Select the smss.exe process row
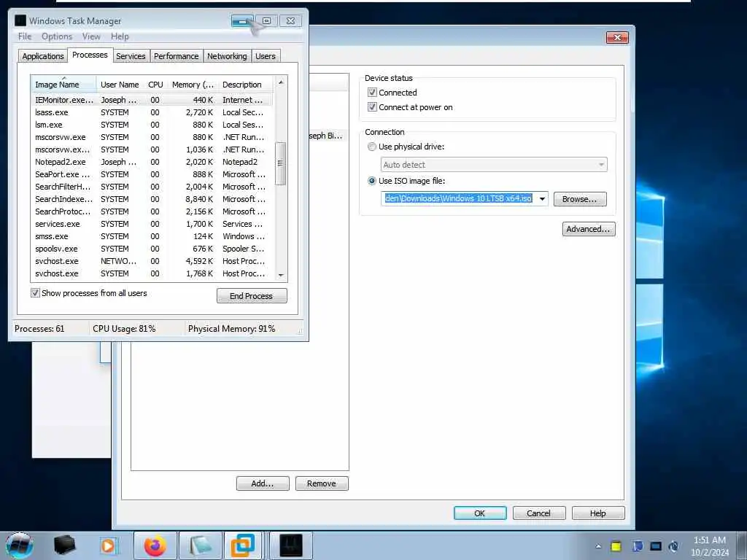This screenshot has height=560, width=747. point(152,236)
